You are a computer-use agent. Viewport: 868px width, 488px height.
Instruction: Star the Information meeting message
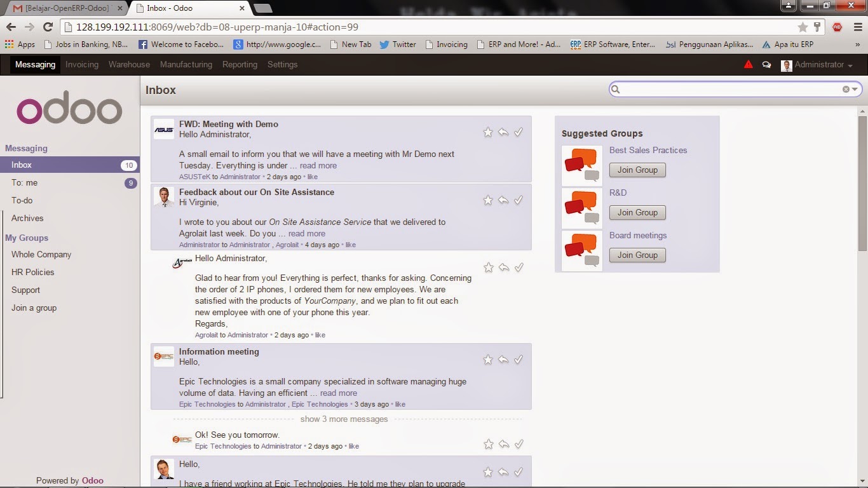click(488, 360)
